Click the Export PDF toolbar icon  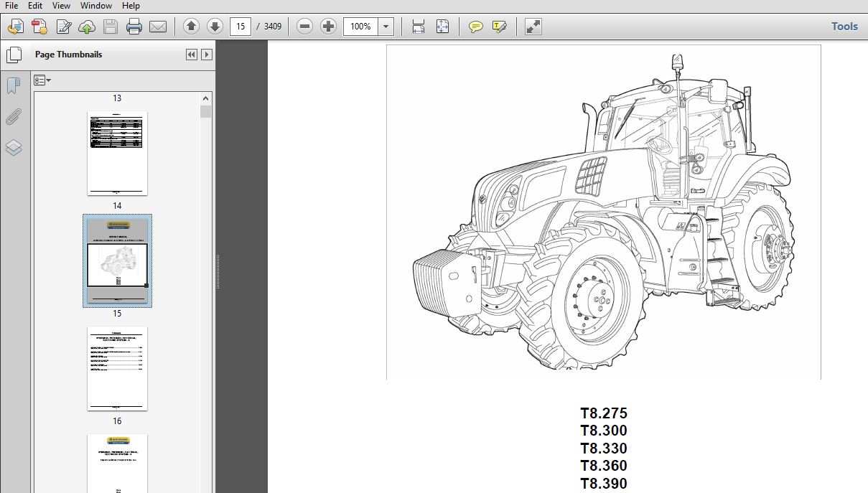[x=39, y=27]
